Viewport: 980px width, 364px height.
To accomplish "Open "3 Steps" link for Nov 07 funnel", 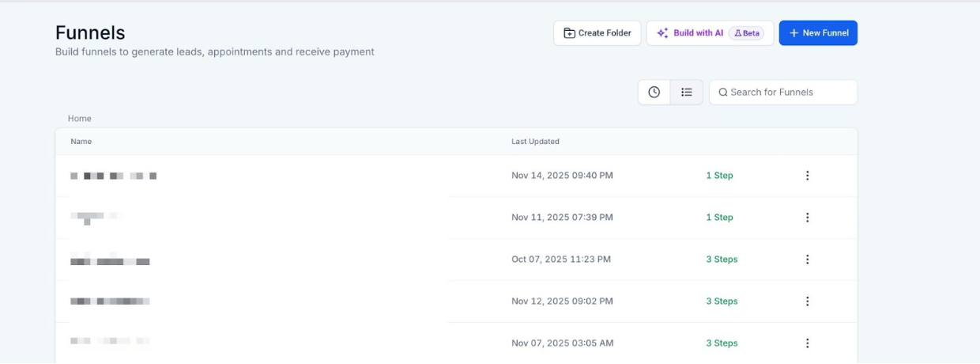I will (x=722, y=343).
